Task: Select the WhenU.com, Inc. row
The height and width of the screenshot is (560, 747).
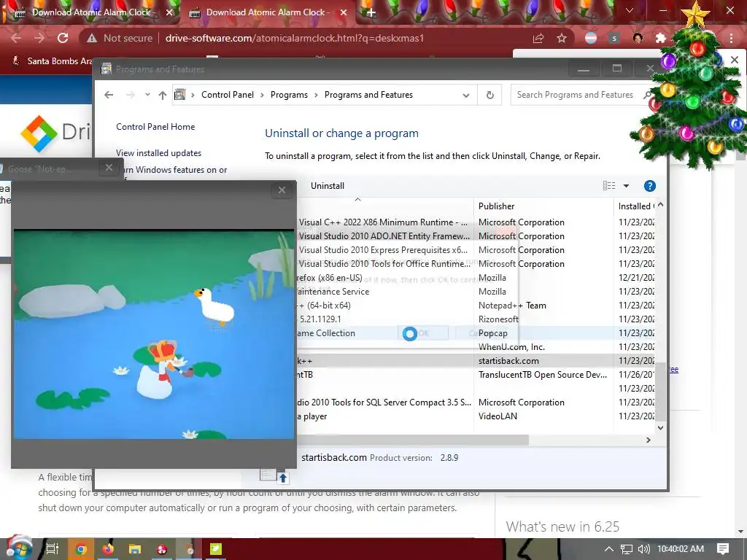Action: [475, 347]
